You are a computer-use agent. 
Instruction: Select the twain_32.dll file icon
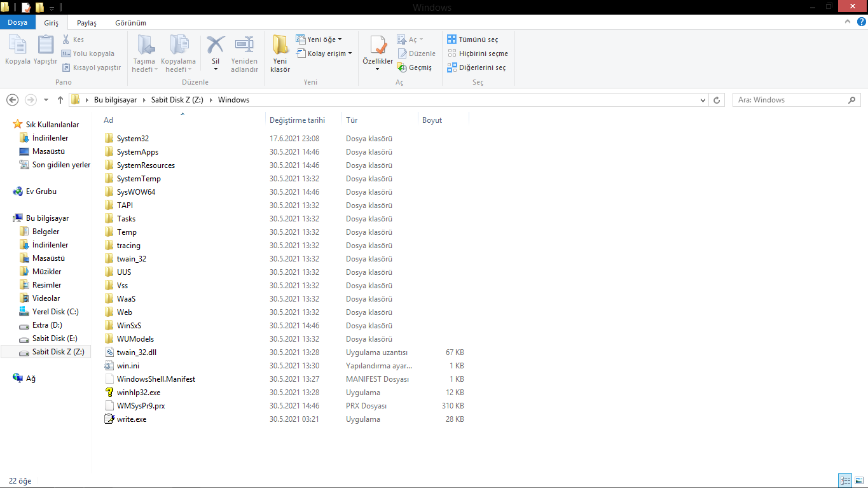(x=109, y=352)
